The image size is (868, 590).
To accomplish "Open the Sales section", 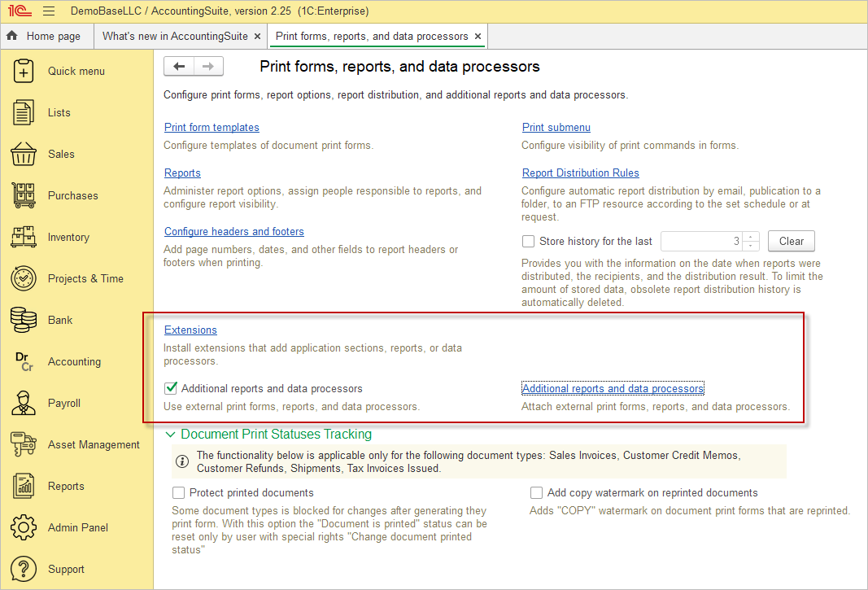I will (x=61, y=154).
